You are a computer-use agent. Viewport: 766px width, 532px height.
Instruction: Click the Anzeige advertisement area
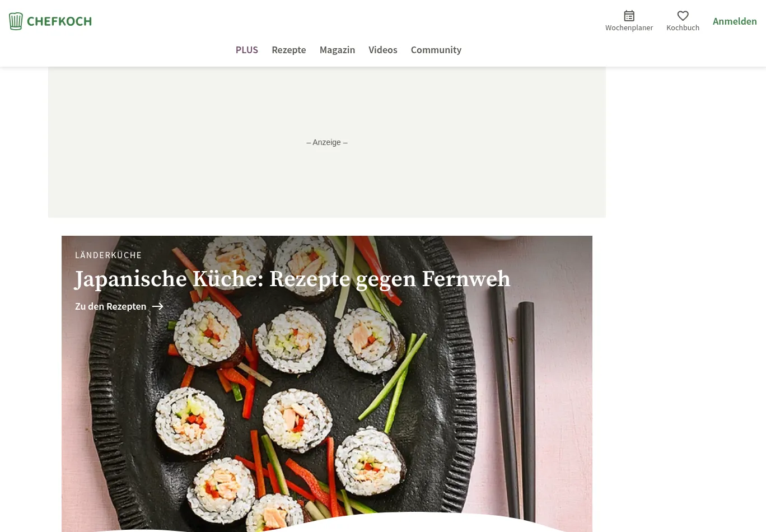click(x=327, y=142)
